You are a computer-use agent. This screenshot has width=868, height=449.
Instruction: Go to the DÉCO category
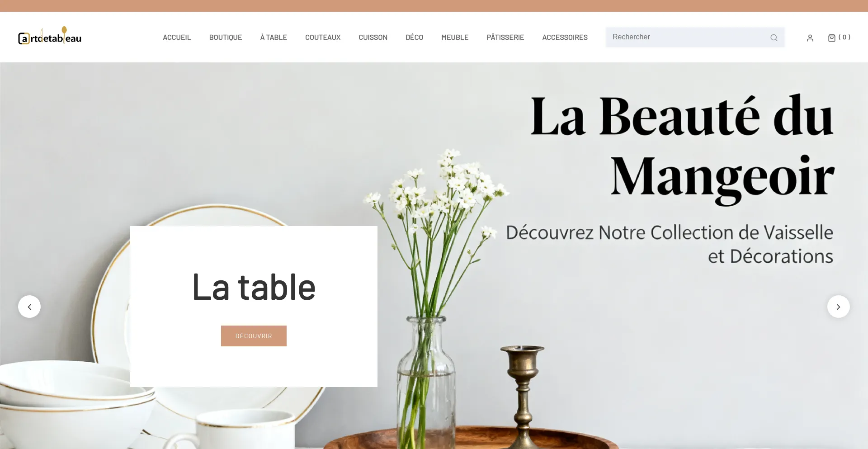(x=414, y=38)
